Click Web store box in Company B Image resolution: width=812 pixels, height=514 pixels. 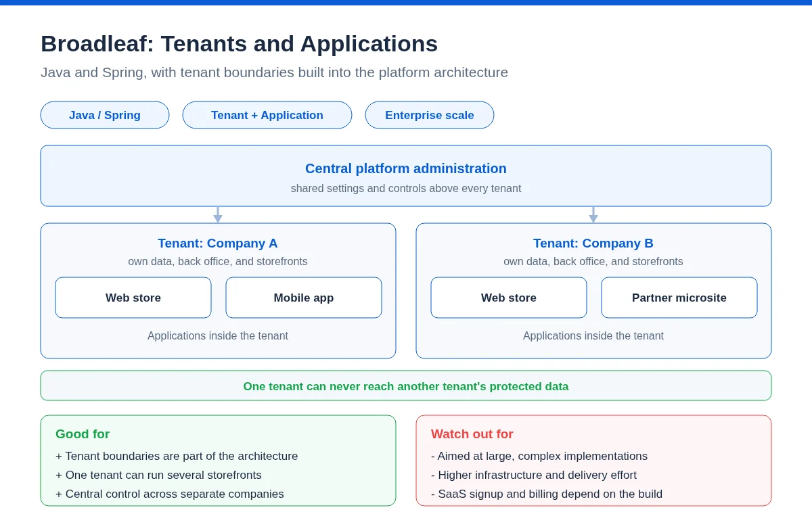(x=509, y=298)
